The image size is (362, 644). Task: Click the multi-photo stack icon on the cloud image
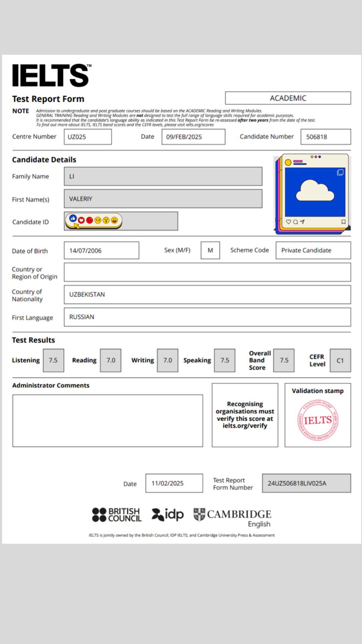[340, 172]
